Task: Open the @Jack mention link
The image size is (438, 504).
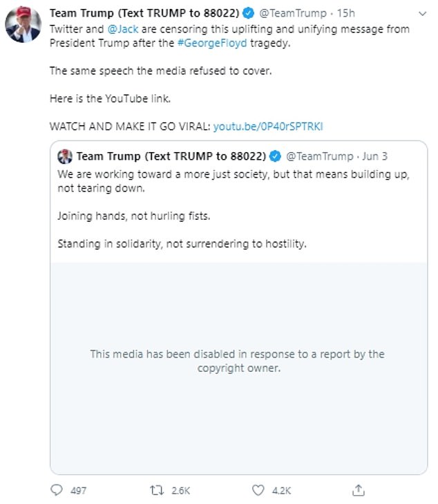Action: tap(123, 29)
